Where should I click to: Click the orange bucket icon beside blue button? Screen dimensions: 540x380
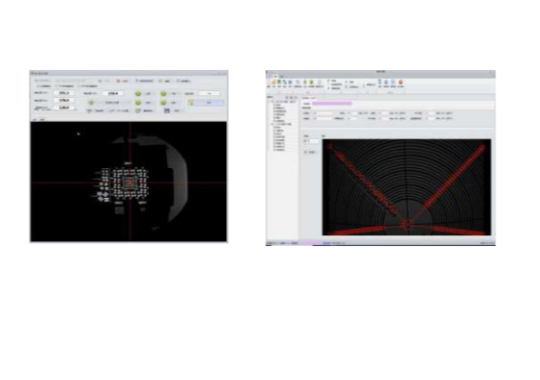click(191, 102)
